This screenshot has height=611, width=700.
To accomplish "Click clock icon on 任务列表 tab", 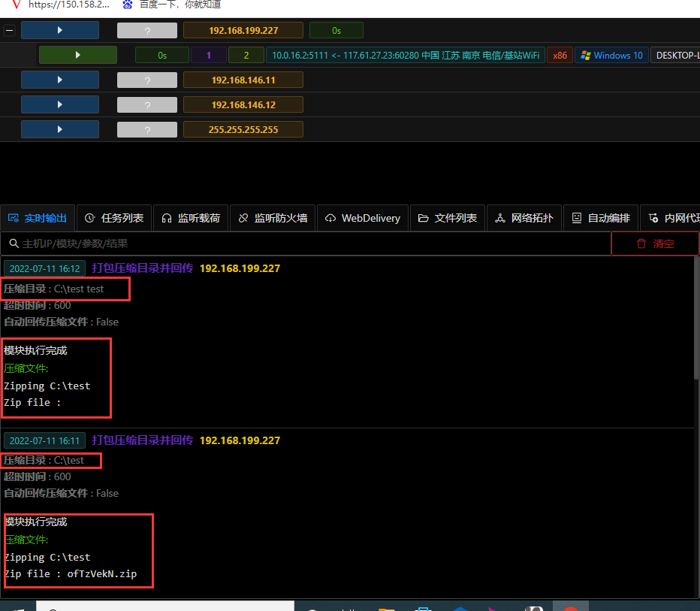I will (89, 218).
